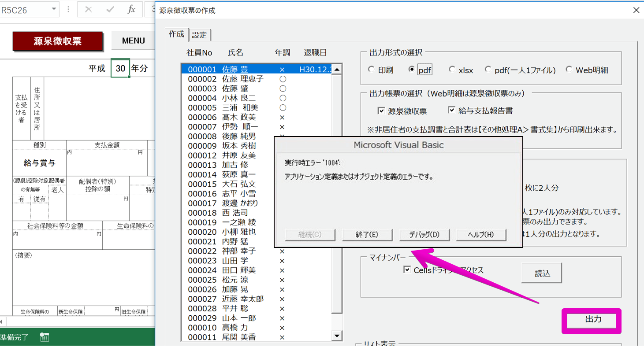Close the 源泉徴収票の作成 dialog
Screen dimensions: 644x347
(x=636, y=10)
